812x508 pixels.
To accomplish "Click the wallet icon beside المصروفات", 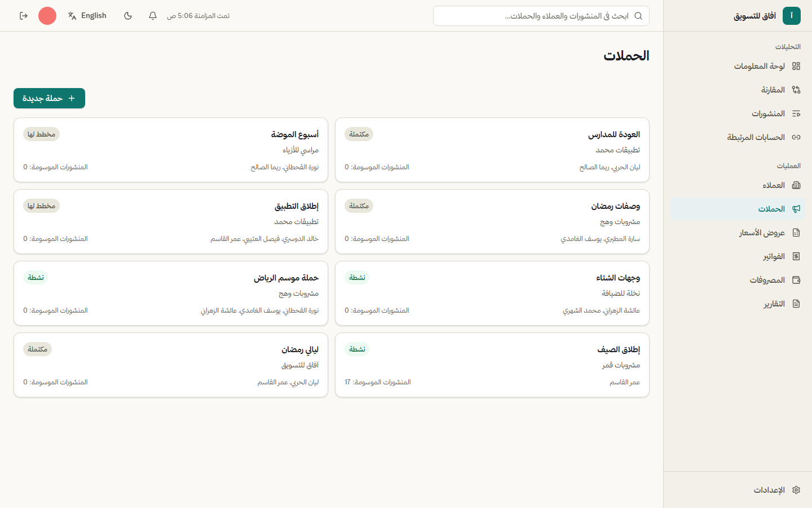I will tap(796, 280).
